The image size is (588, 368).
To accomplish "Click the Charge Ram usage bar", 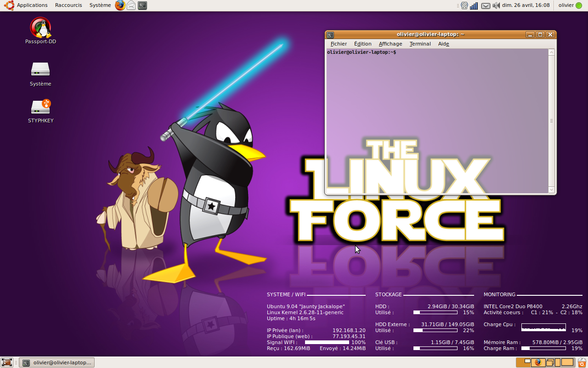I will point(543,348).
